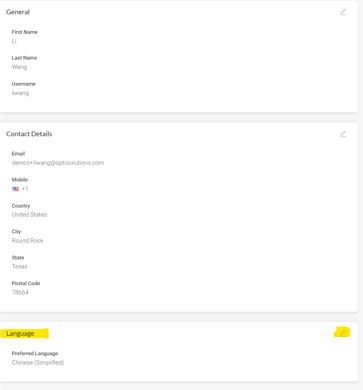Screen dimensions: 363x390
Task: Click the Postal Code value 78664
Action: (20, 292)
